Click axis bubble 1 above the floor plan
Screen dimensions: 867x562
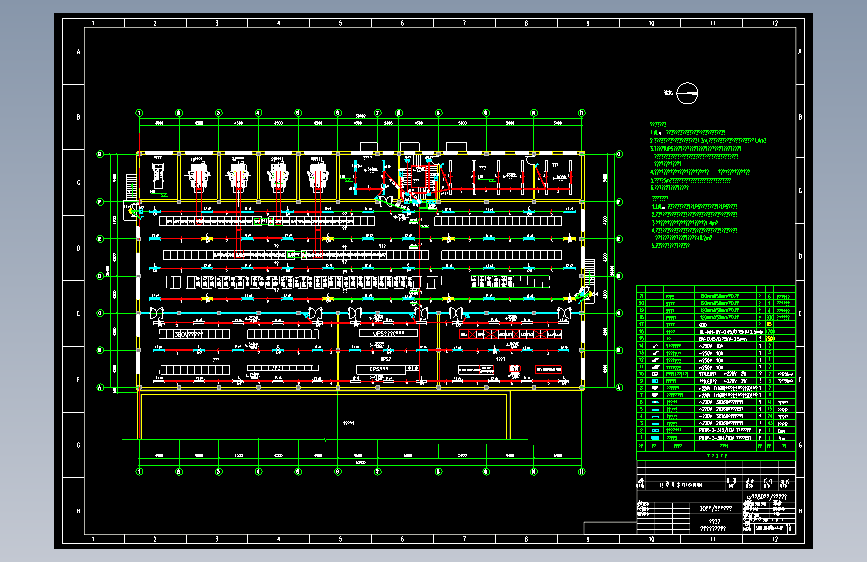click(x=139, y=113)
